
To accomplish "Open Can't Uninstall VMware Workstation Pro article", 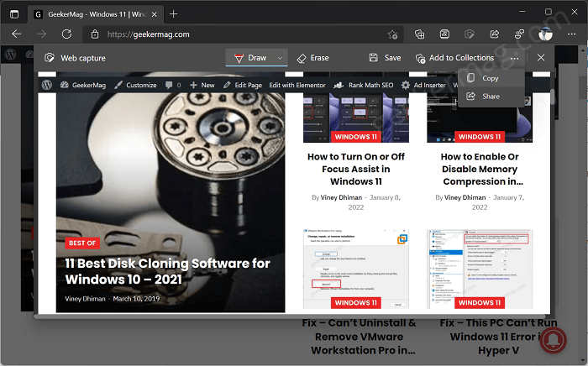I will (x=360, y=337).
